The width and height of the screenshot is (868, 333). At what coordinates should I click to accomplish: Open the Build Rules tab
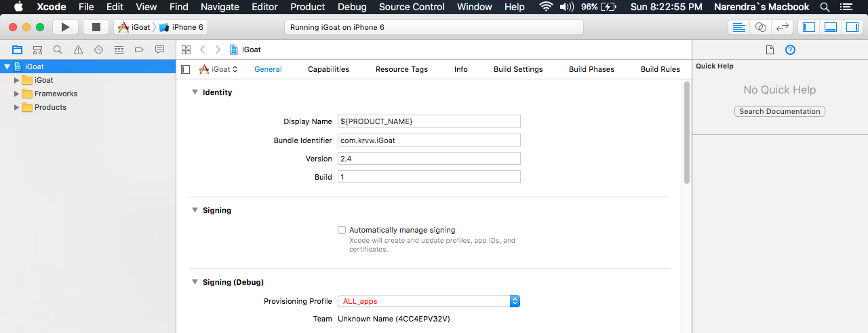pos(660,69)
